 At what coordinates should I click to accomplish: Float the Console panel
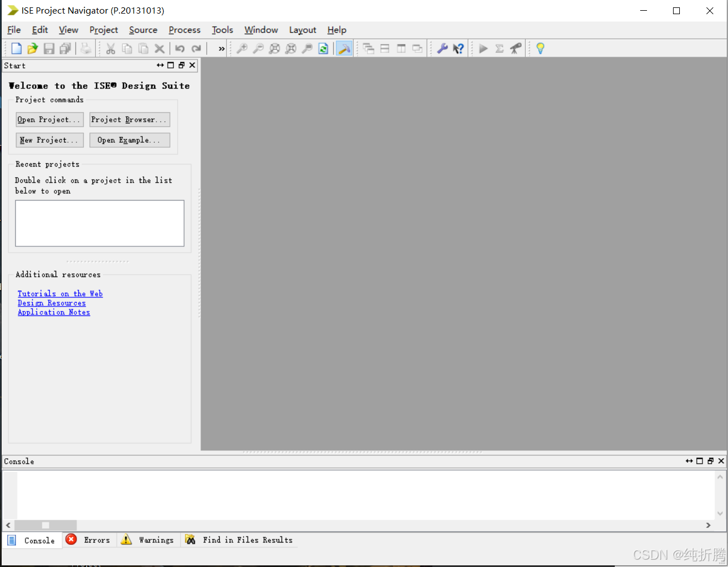coord(710,461)
